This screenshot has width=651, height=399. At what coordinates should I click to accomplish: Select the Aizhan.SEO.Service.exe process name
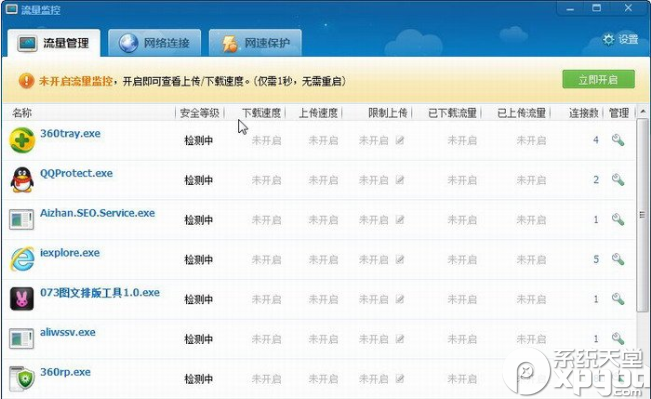97,213
